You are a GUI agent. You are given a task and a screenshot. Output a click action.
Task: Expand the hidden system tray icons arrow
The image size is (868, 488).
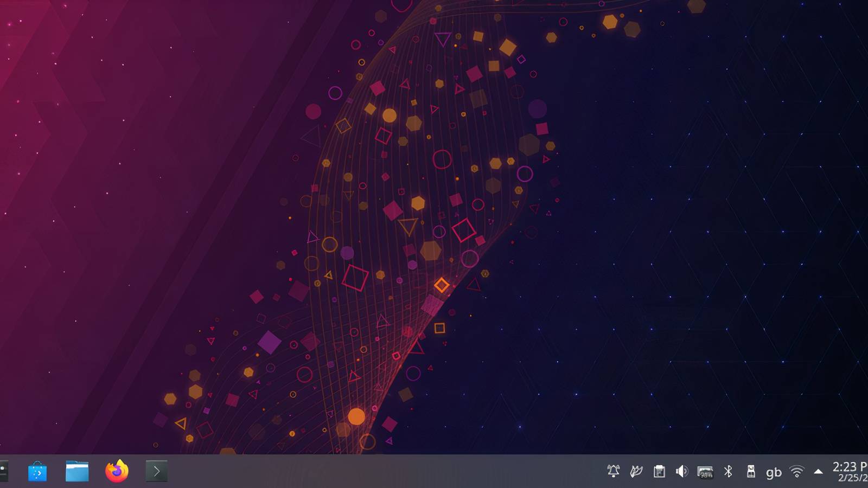point(818,471)
